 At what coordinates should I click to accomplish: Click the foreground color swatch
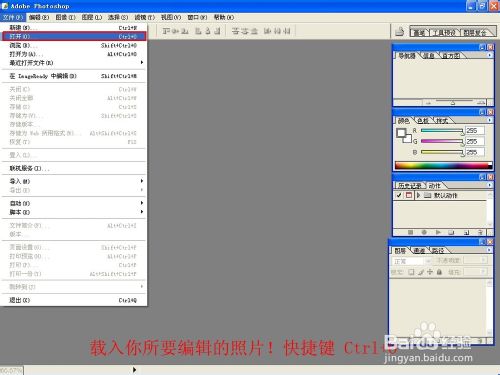[401, 133]
